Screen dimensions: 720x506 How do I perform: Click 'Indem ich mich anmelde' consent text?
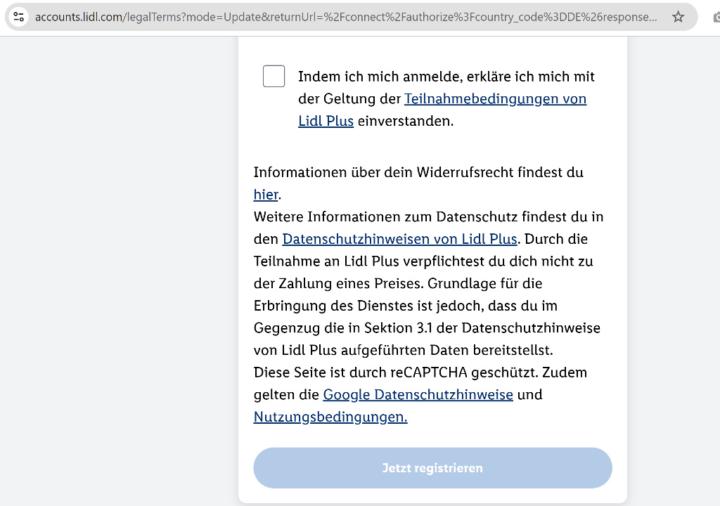tap(446, 99)
